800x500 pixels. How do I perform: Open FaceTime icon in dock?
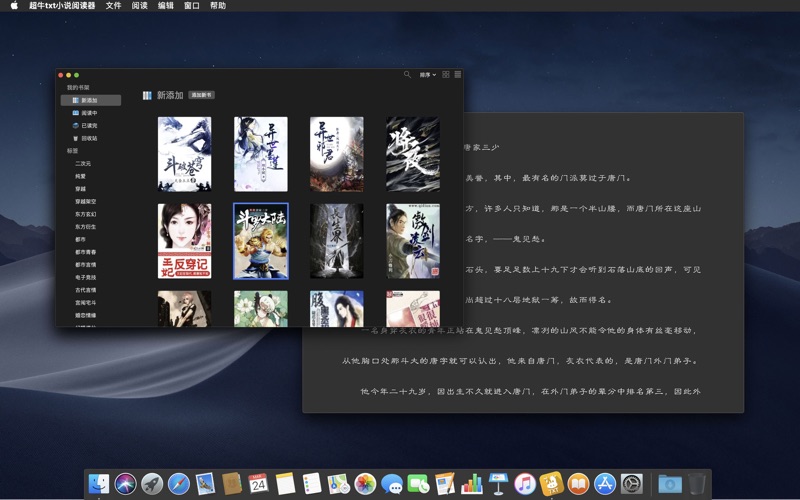[418, 484]
